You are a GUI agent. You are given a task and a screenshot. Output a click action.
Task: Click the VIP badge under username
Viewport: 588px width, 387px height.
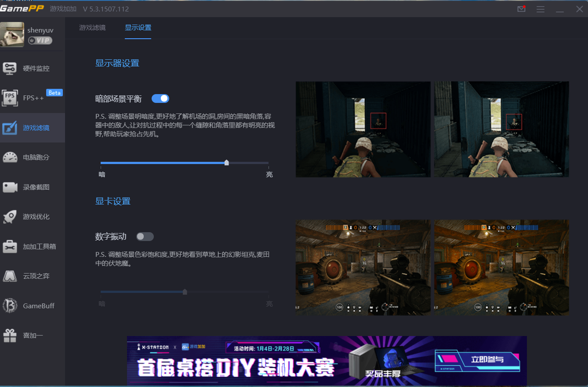coord(40,40)
